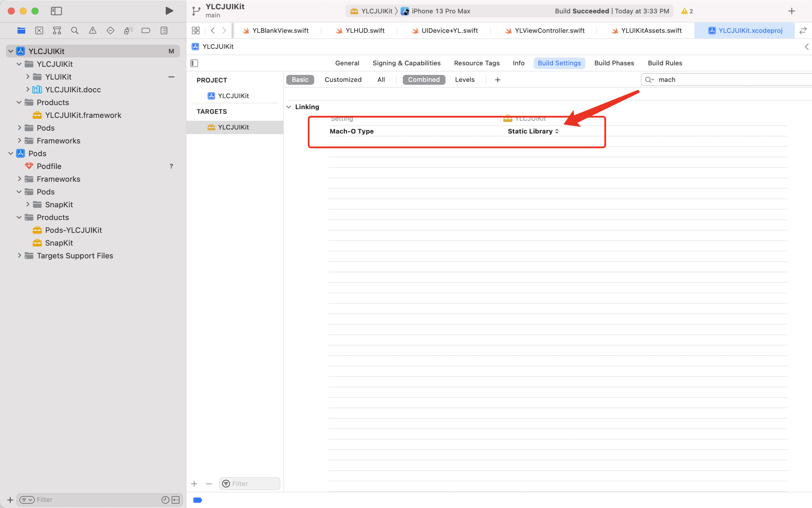The width and height of the screenshot is (812, 508).
Task: Open the debug navigator icon
Action: coord(128,30)
